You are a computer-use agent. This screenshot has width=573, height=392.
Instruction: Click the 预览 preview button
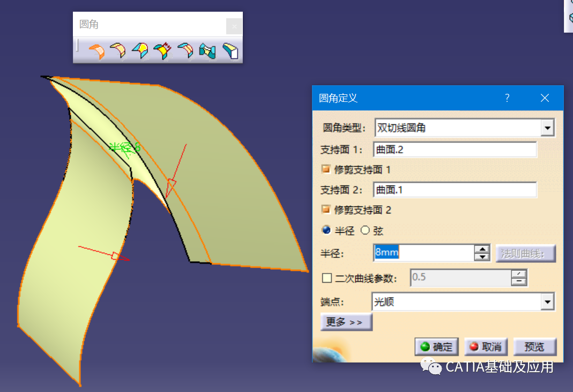[534, 346]
